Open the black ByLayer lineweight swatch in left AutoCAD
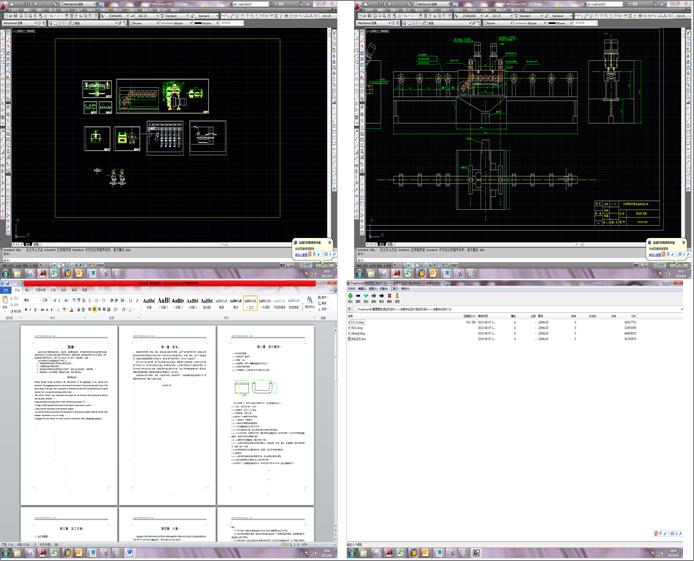 pyautogui.click(x=205, y=23)
